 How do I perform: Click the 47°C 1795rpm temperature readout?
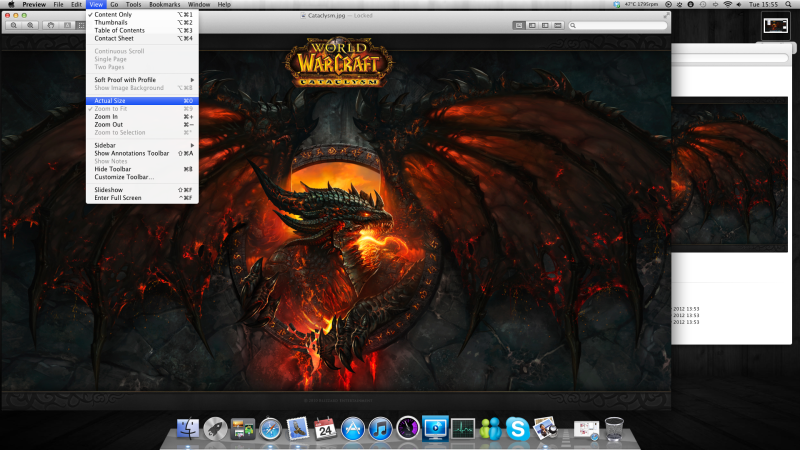point(642,4)
